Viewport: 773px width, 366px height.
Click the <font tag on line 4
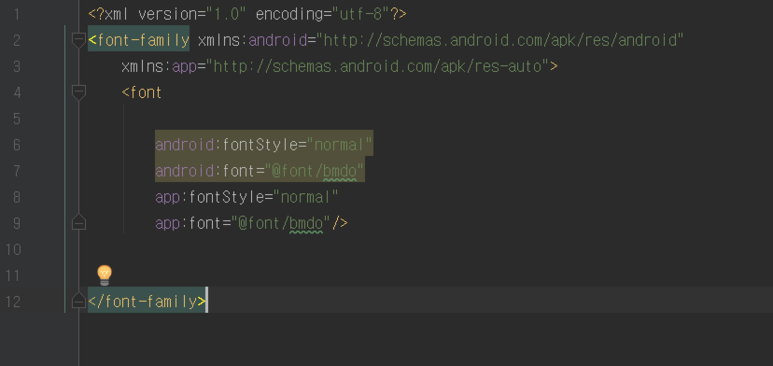tap(142, 92)
